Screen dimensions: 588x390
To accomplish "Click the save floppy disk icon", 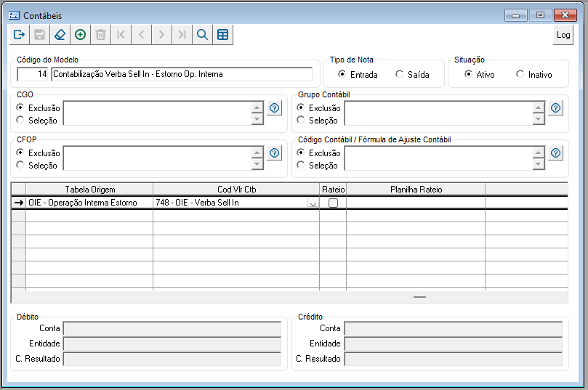I will [39, 35].
